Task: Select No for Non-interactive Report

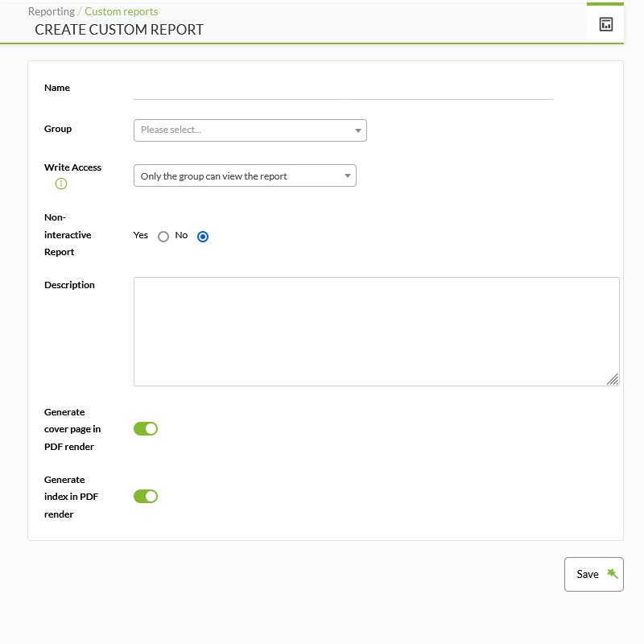Action: coord(203,237)
